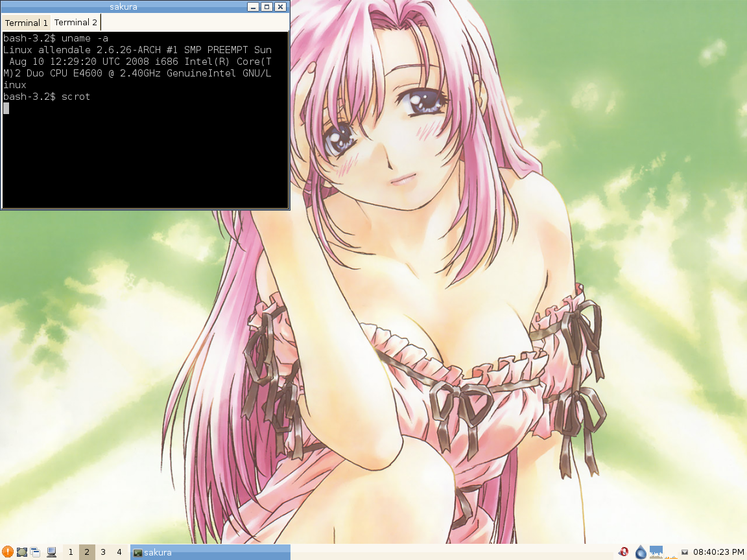Click the mail envelope tray icon

pos(685,552)
